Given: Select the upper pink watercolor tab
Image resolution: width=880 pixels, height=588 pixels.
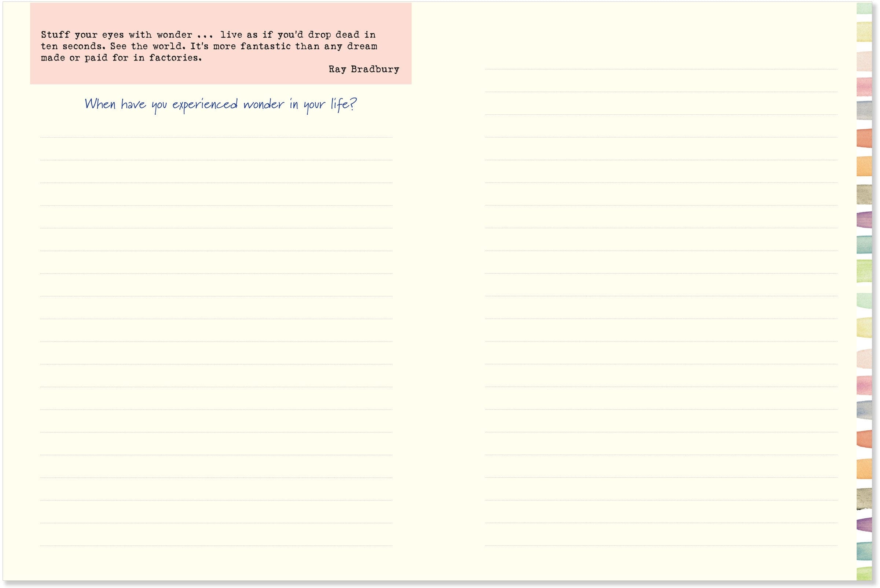Looking at the screenshot, I should (x=864, y=87).
